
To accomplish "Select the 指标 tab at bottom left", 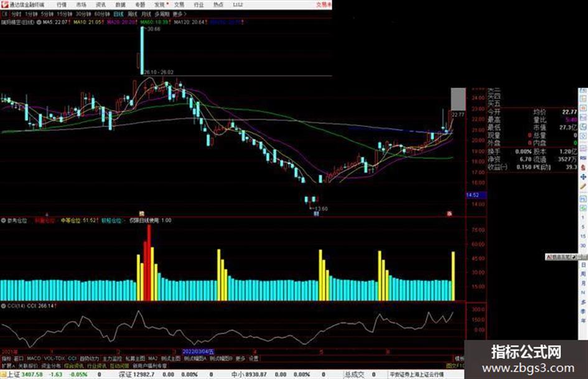I will point(6,358).
